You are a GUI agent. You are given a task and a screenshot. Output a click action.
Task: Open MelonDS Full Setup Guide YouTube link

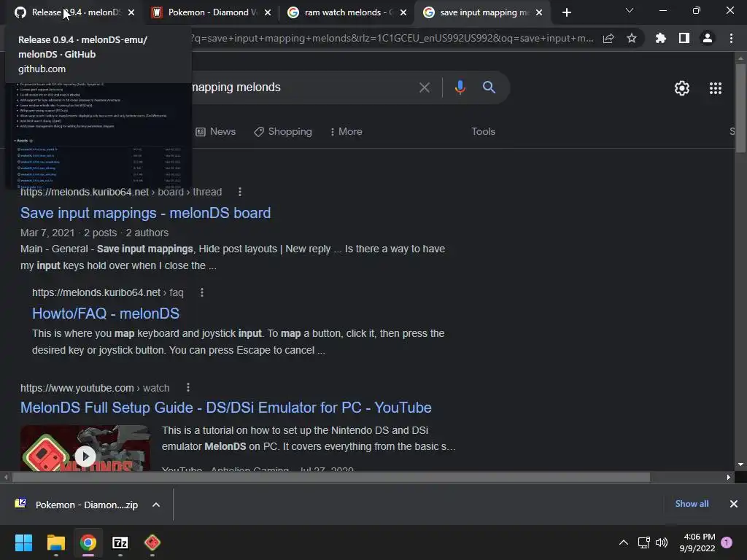(x=226, y=408)
